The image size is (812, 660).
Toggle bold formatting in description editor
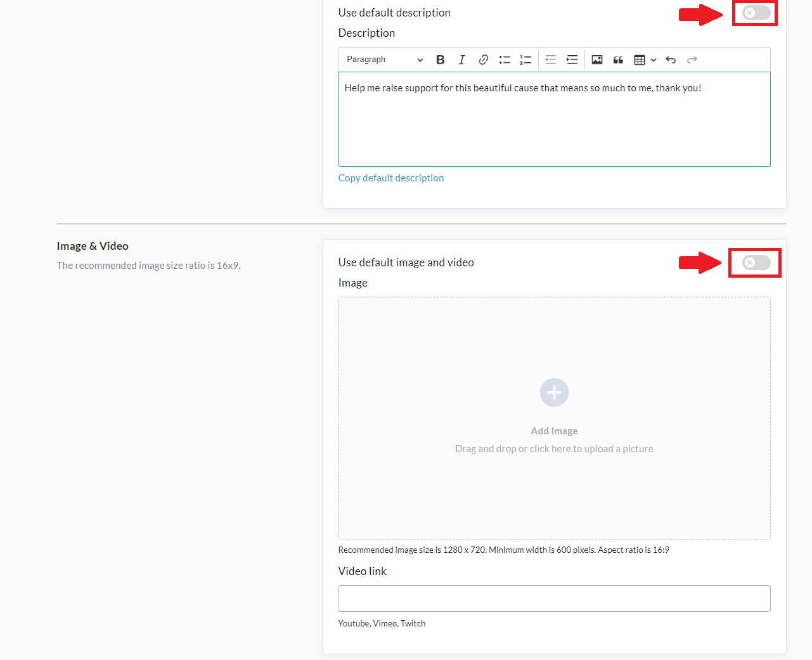[440, 60]
